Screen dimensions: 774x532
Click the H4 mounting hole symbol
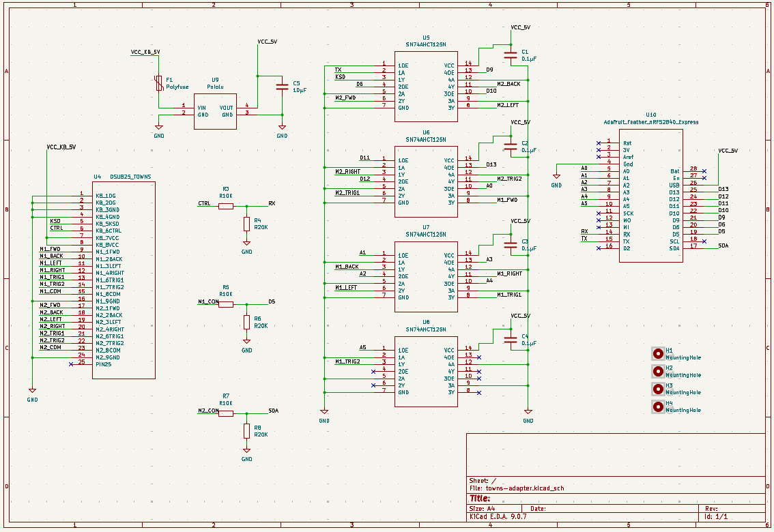tap(658, 407)
